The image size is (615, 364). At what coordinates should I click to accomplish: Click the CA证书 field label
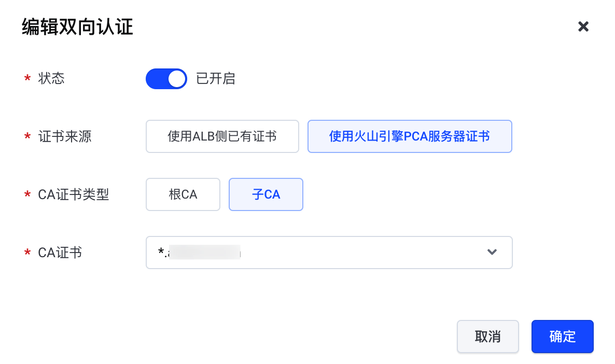(x=60, y=253)
